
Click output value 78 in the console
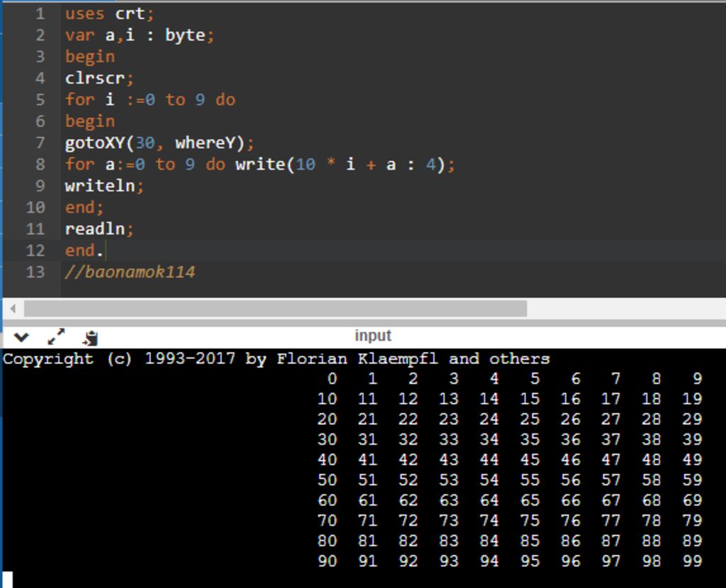point(652,521)
